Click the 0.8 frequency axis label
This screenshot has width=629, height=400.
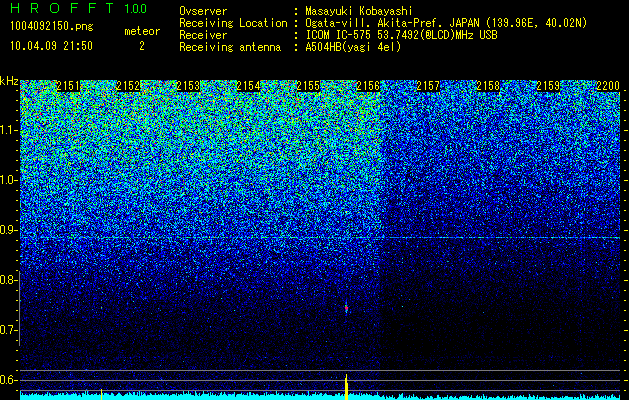coord(8,280)
